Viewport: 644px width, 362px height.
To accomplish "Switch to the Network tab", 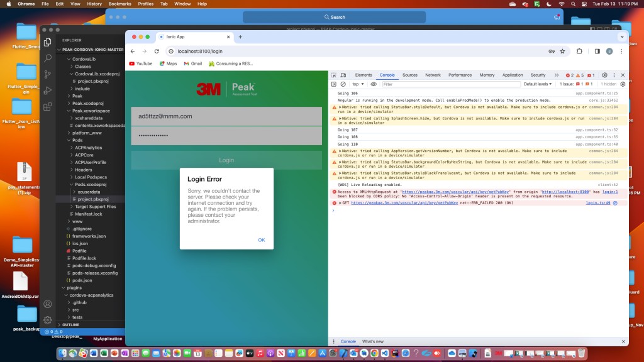I will (x=433, y=75).
